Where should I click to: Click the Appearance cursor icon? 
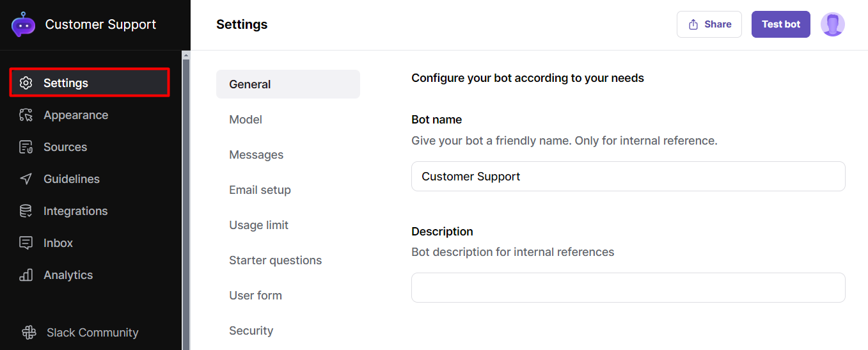point(26,115)
